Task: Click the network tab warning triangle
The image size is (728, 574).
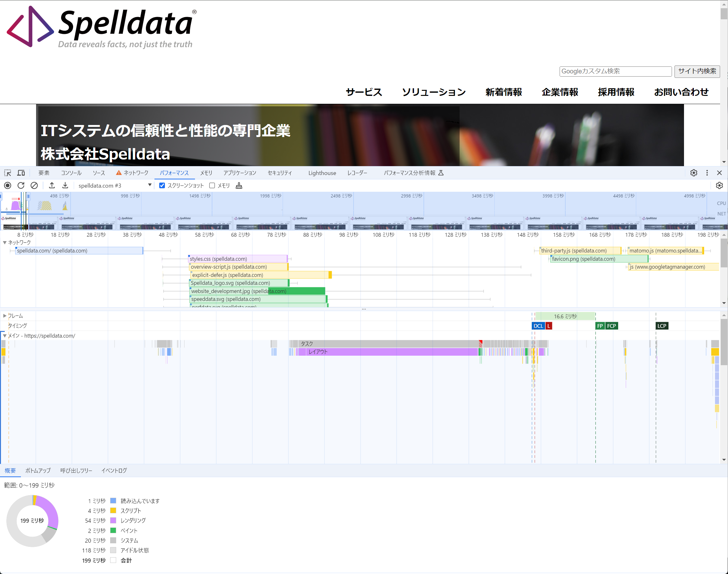Action: point(119,173)
